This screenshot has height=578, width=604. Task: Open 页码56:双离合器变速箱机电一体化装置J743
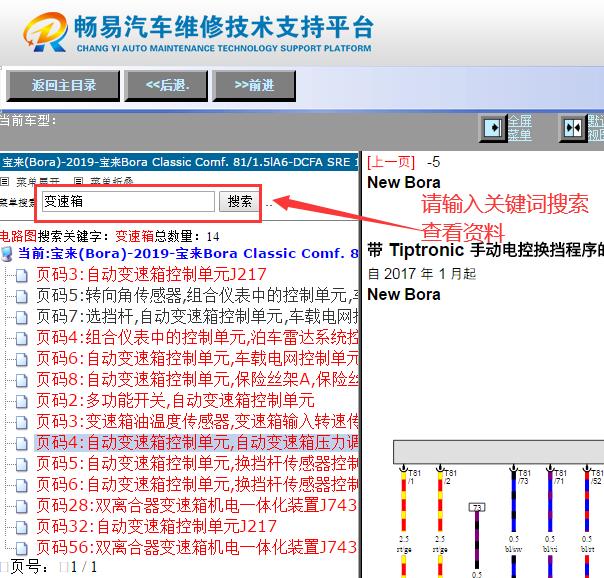(x=197, y=548)
